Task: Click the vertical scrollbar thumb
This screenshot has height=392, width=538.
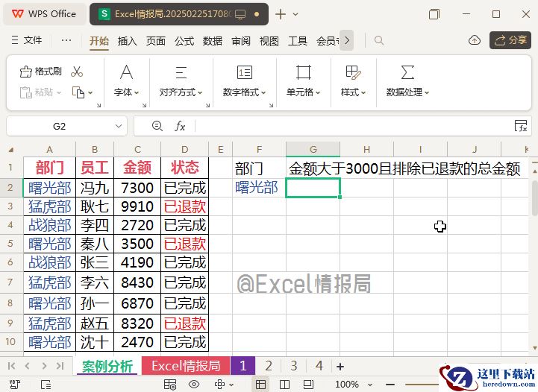Action: (534, 198)
